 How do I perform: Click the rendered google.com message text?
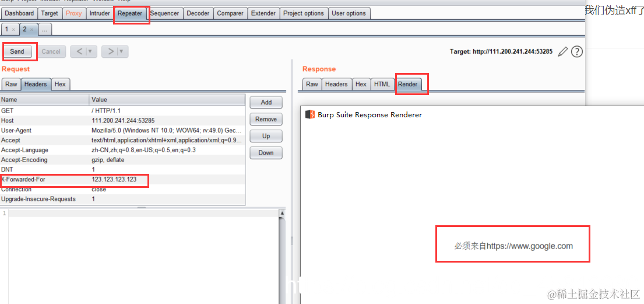pyautogui.click(x=513, y=246)
